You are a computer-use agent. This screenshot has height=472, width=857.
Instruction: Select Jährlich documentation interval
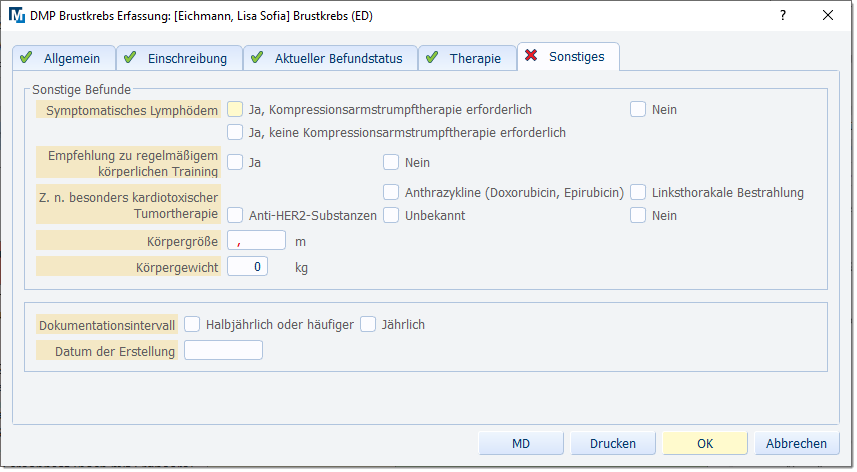(368, 324)
